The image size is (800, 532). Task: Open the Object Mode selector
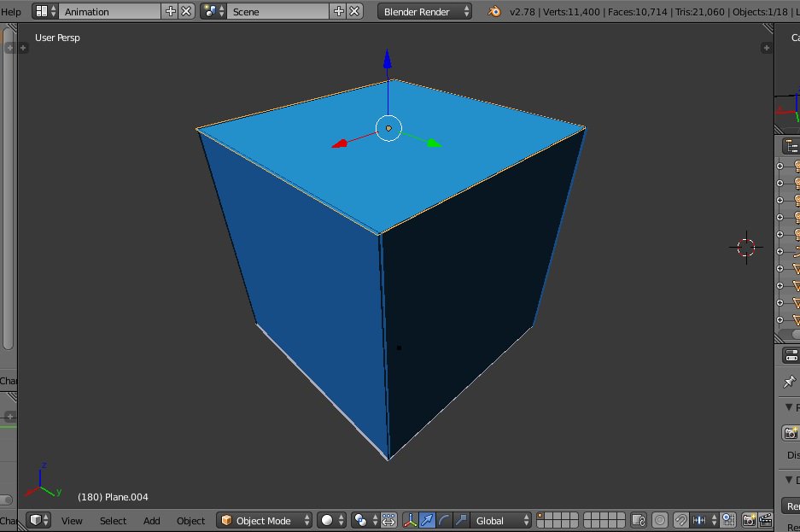point(265,520)
